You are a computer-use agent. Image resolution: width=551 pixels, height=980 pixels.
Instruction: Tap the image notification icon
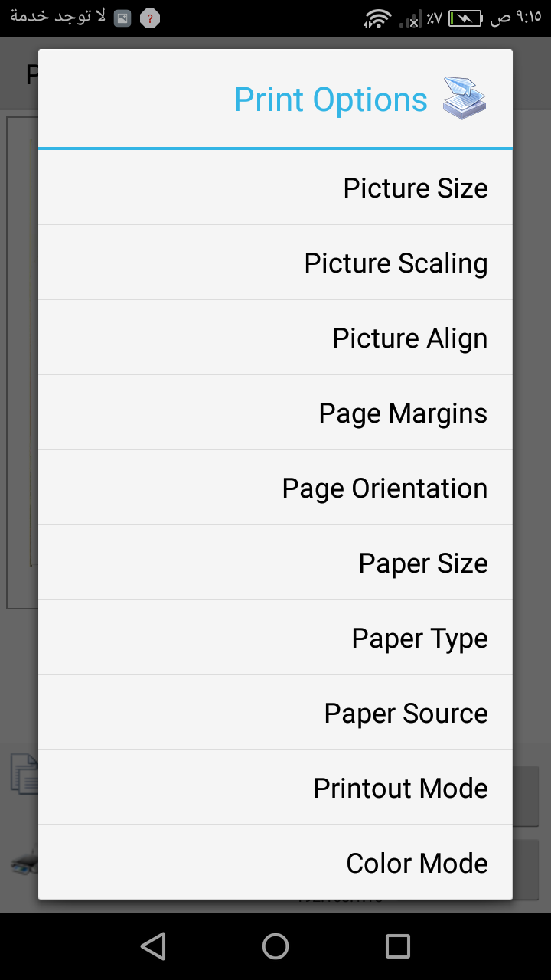coord(122,18)
